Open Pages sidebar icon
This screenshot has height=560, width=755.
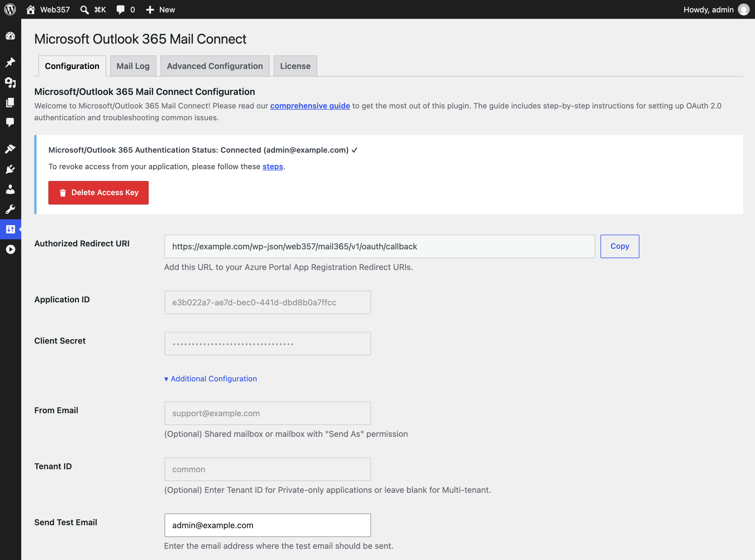pyautogui.click(x=10, y=102)
